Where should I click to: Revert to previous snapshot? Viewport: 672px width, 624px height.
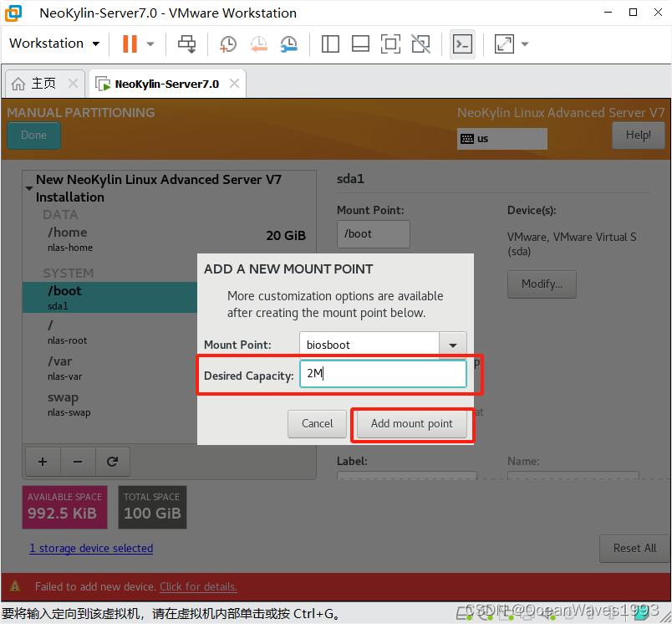click(x=259, y=43)
